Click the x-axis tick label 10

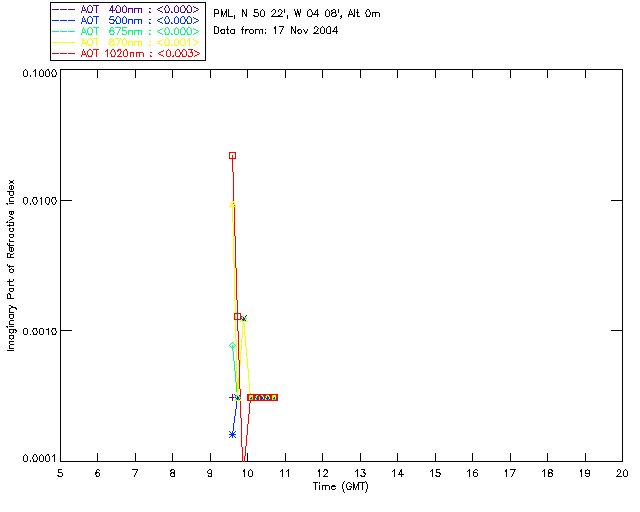(247, 473)
